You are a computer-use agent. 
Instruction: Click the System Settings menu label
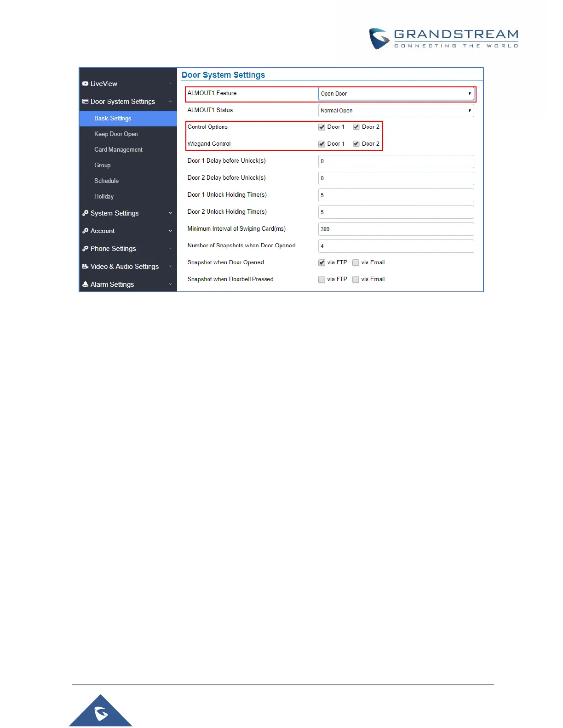[x=115, y=213]
